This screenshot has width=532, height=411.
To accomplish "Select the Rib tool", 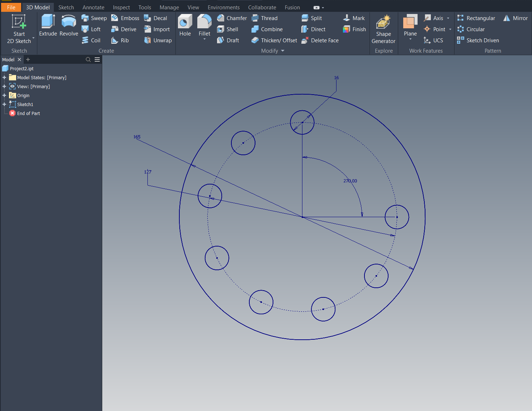I will pos(120,40).
